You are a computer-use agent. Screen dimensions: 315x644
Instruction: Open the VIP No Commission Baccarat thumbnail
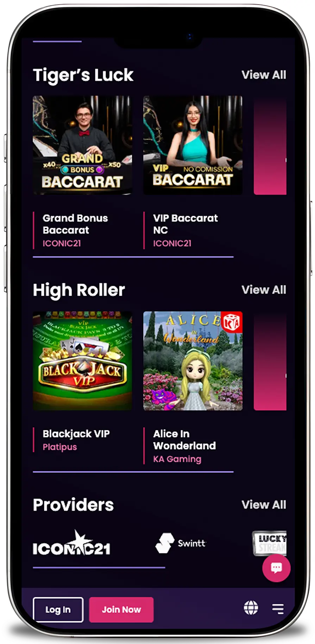click(193, 145)
